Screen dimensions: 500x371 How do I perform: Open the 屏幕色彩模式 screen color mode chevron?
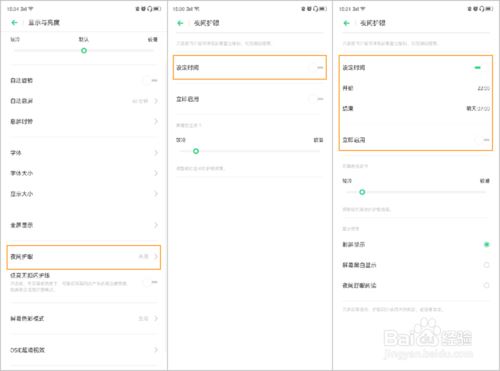[156, 319]
